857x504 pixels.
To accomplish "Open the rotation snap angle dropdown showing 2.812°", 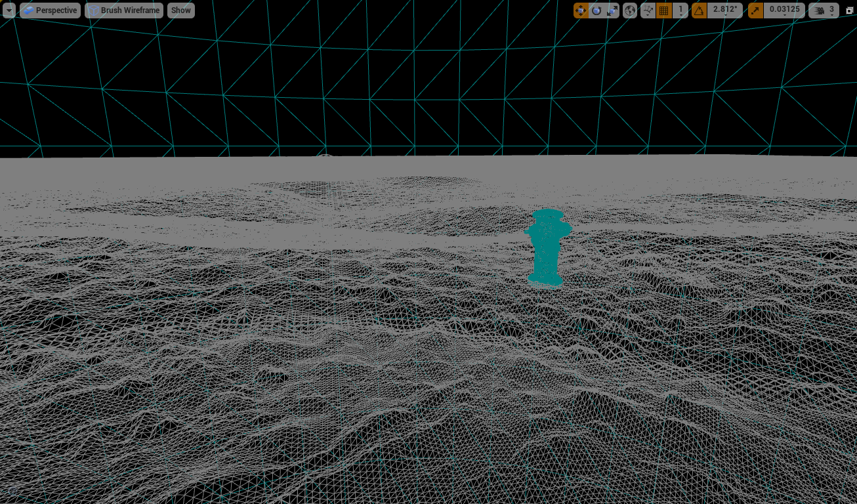I will [726, 10].
